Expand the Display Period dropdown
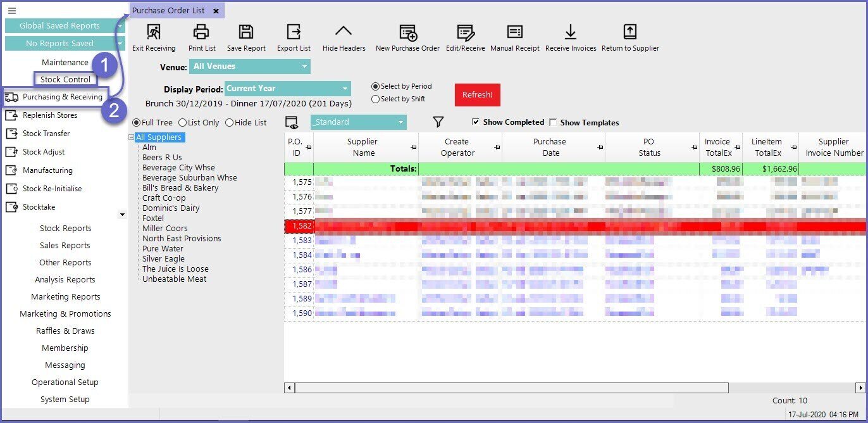Image resolution: width=868 pixels, height=423 pixels. 287,89
